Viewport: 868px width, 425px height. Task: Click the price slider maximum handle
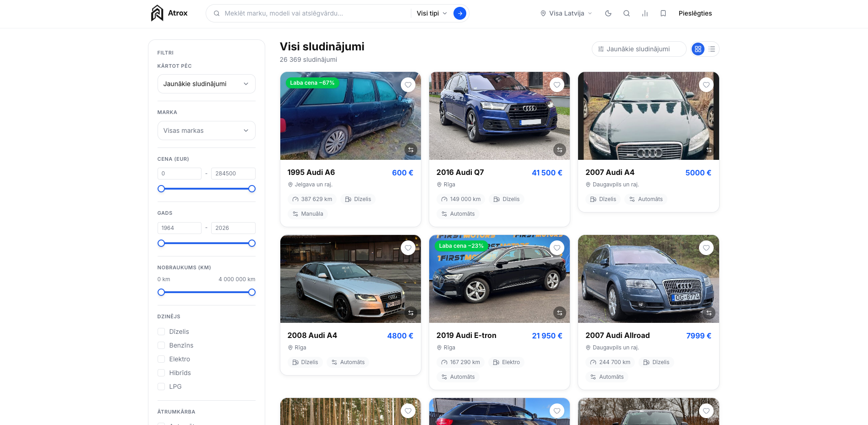coord(252,189)
